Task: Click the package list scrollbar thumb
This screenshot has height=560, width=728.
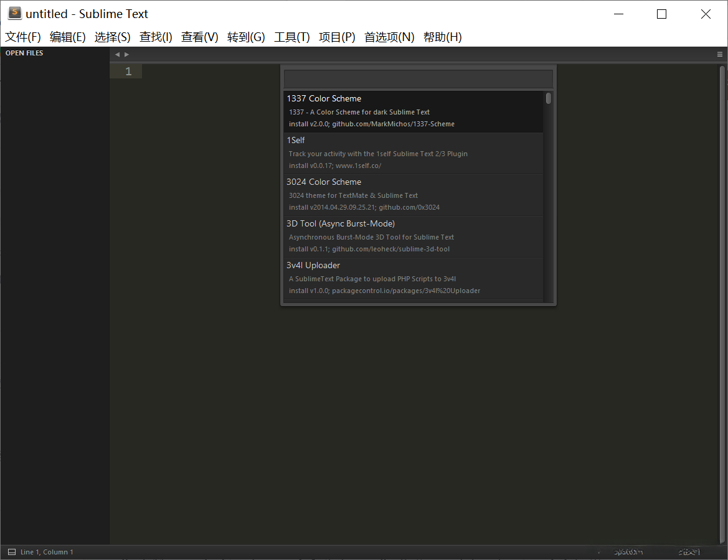Action: point(548,98)
